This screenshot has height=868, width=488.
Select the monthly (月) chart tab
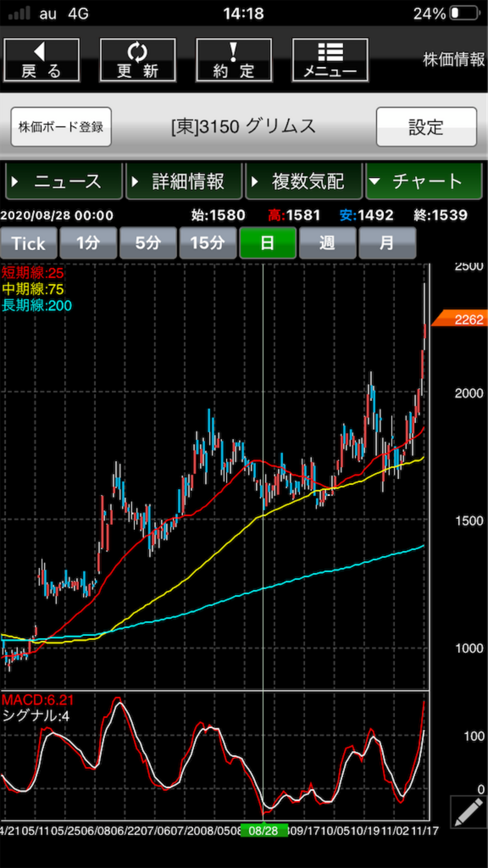387,243
